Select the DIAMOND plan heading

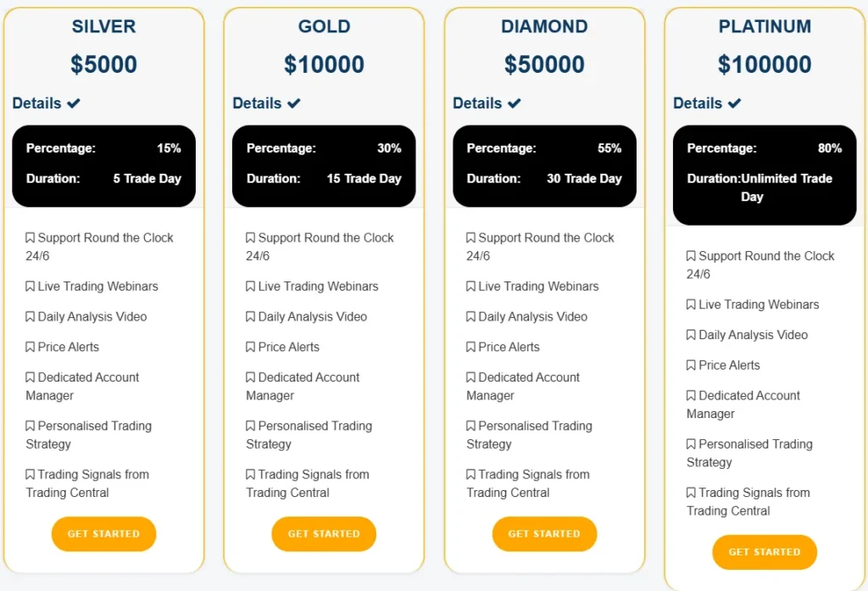tap(544, 26)
